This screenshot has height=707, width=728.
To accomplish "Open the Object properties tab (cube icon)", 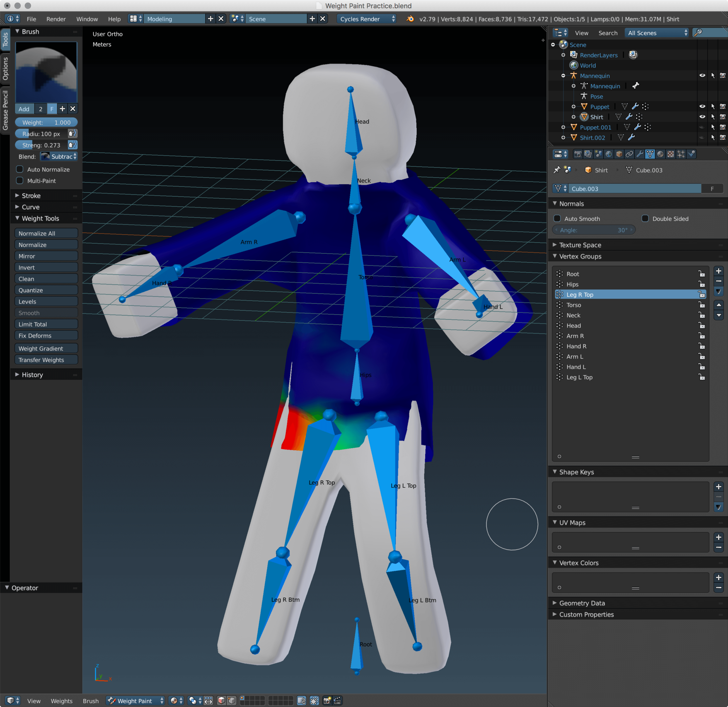I will point(619,154).
